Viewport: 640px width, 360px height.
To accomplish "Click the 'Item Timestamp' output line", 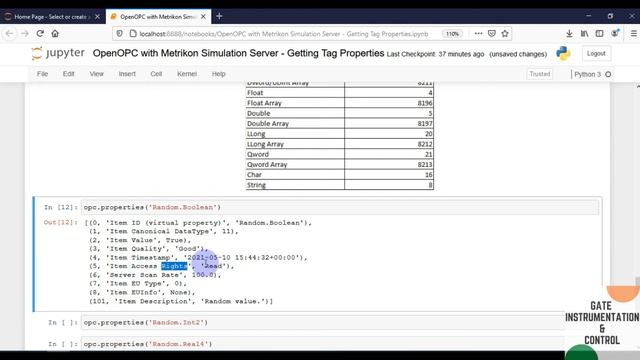I will (198, 258).
